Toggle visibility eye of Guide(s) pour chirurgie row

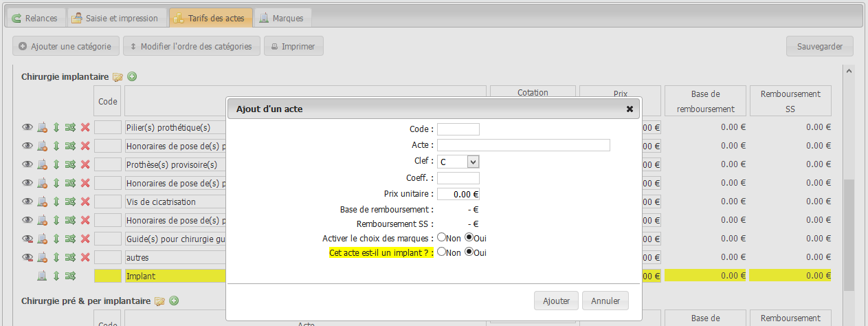point(27,239)
